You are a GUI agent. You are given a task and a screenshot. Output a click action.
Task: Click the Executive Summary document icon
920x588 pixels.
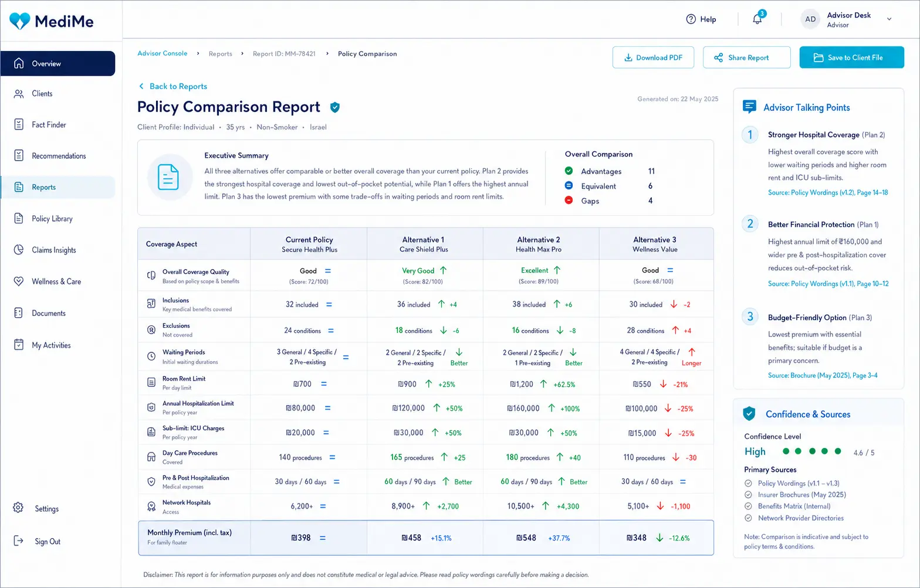168,176
